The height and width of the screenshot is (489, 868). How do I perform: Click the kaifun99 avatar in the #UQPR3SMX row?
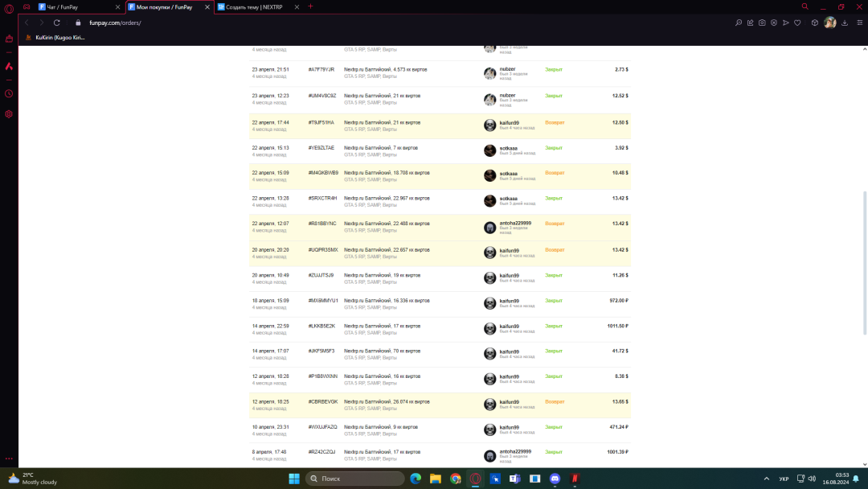coord(490,253)
